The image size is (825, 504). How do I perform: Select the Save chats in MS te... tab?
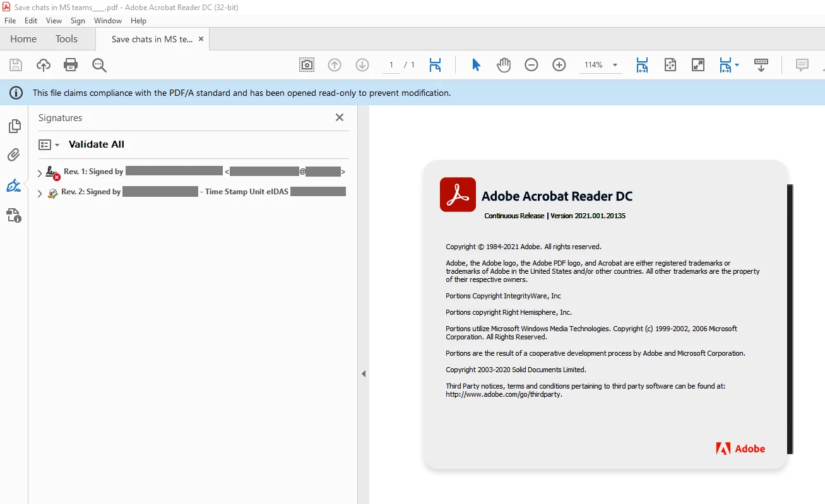[152, 39]
